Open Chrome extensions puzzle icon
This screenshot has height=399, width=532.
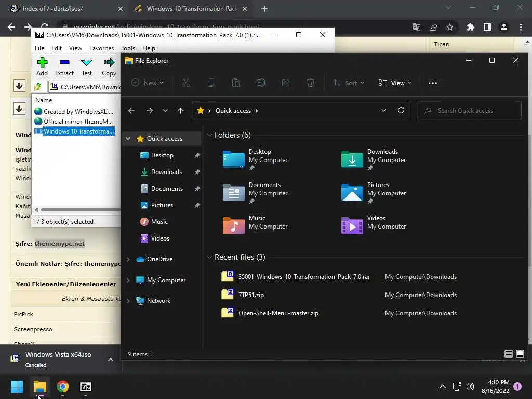point(470,27)
